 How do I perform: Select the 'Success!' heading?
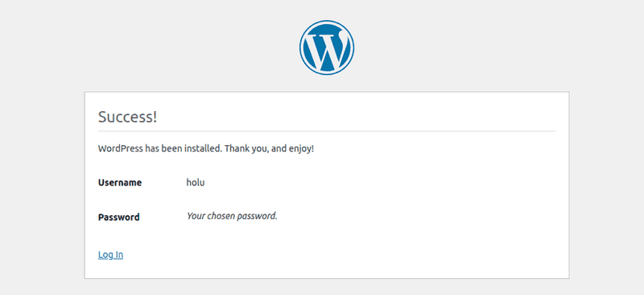(x=128, y=117)
